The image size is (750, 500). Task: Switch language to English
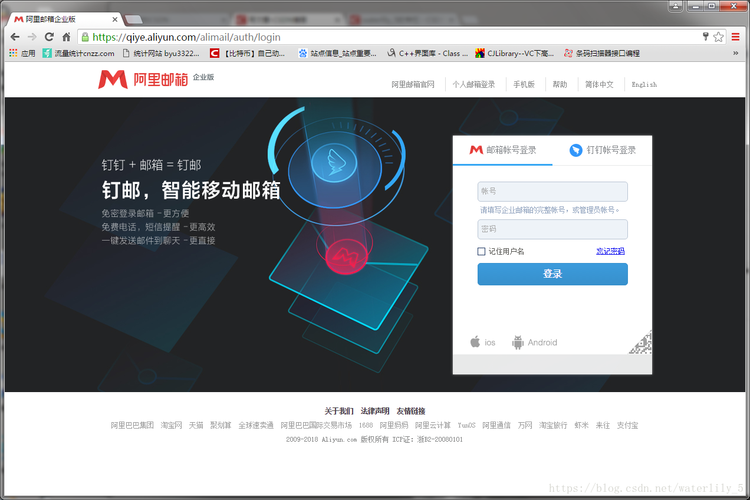(x=644, y=84)
